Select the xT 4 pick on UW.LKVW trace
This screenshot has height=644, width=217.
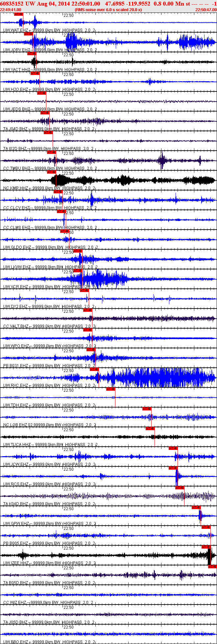pos(78,251)
